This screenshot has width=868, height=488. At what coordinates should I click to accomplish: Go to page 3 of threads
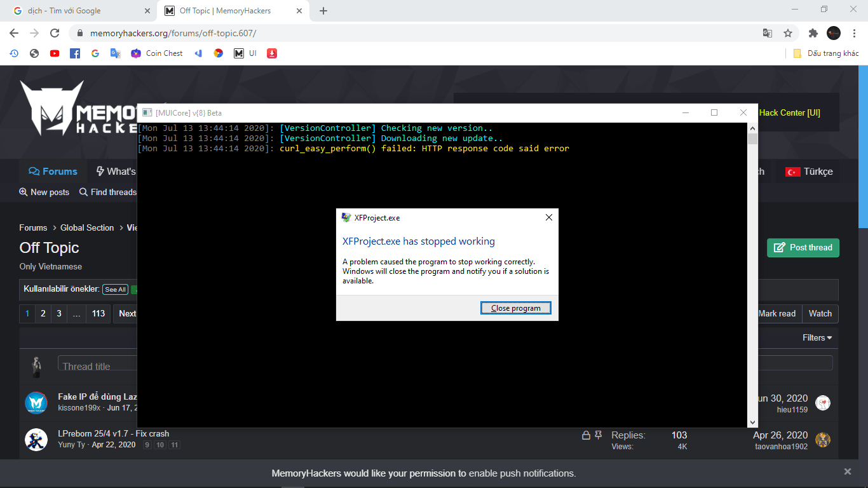pyautogui.click(x=59, y=313)
